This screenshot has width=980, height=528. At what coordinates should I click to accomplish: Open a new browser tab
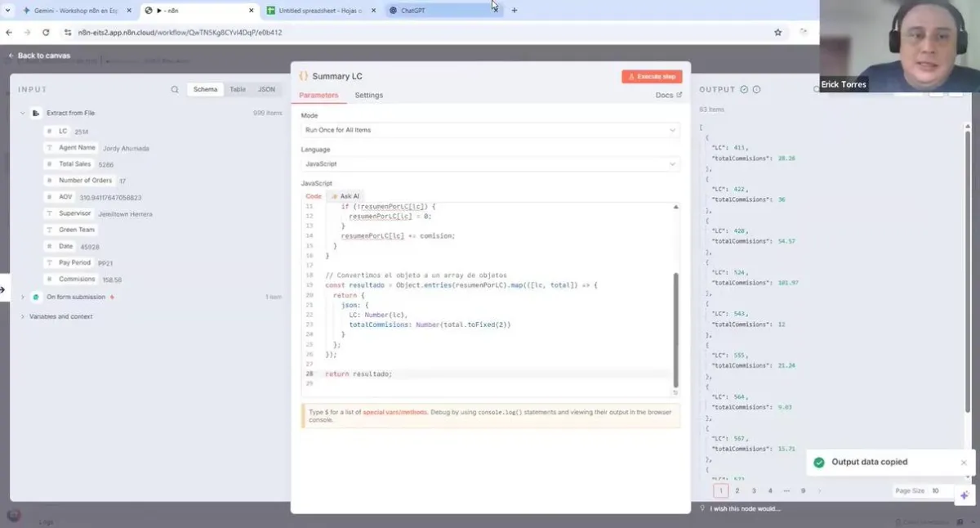coord(514,11)
